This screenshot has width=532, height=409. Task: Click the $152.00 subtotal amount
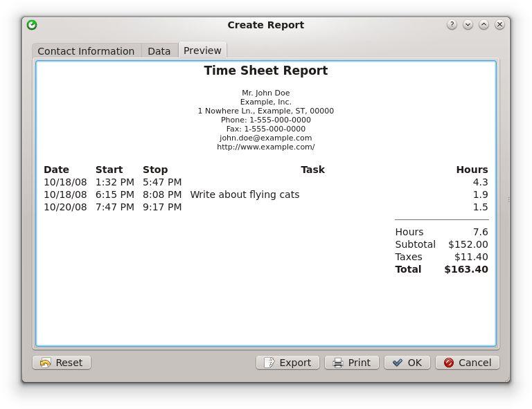(x=468, y=244)
